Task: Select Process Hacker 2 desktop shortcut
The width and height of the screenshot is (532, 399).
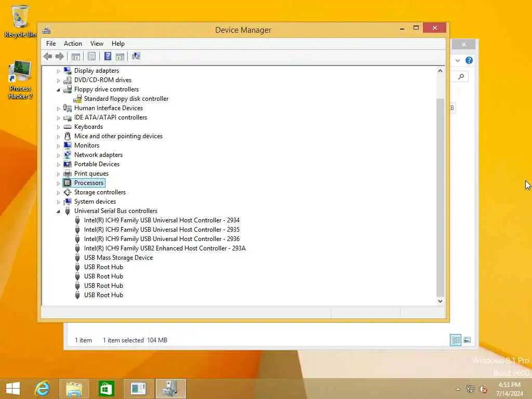Action: [x=20, y=80]
